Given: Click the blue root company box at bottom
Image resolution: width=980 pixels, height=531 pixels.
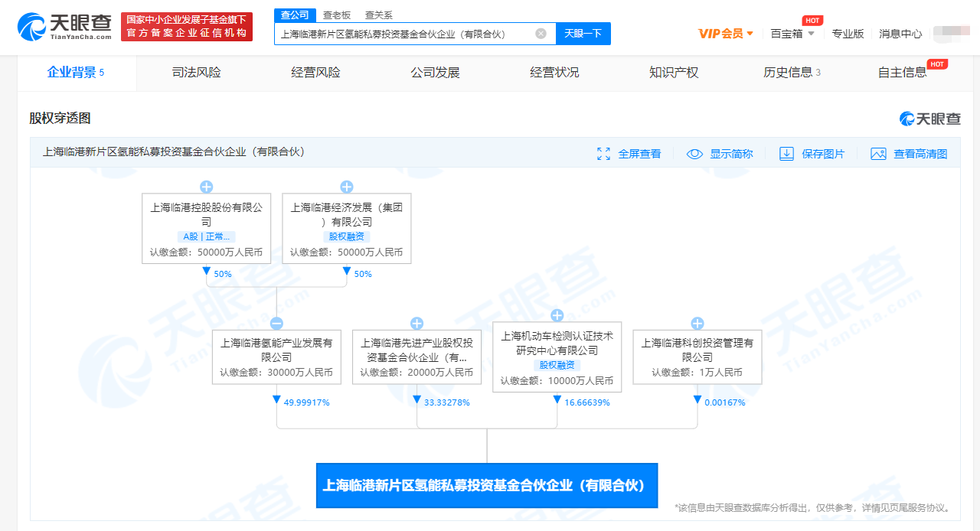Looking at the screenshot, I should [487, 485].
